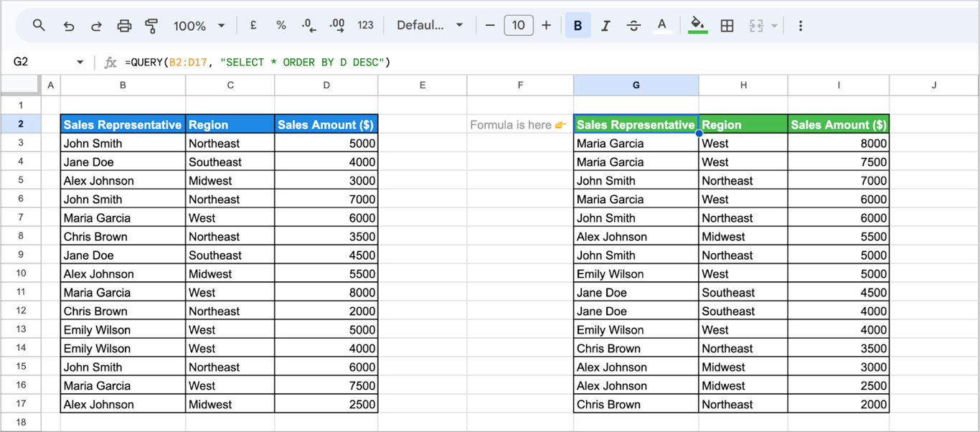Select cell I3 with 8000

click(x=839, y=143)
